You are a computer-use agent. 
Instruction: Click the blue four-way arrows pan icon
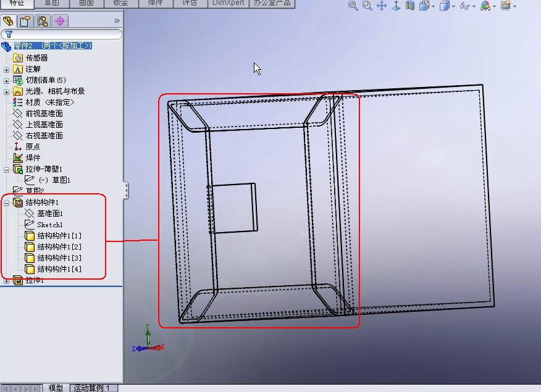[382, 6]
